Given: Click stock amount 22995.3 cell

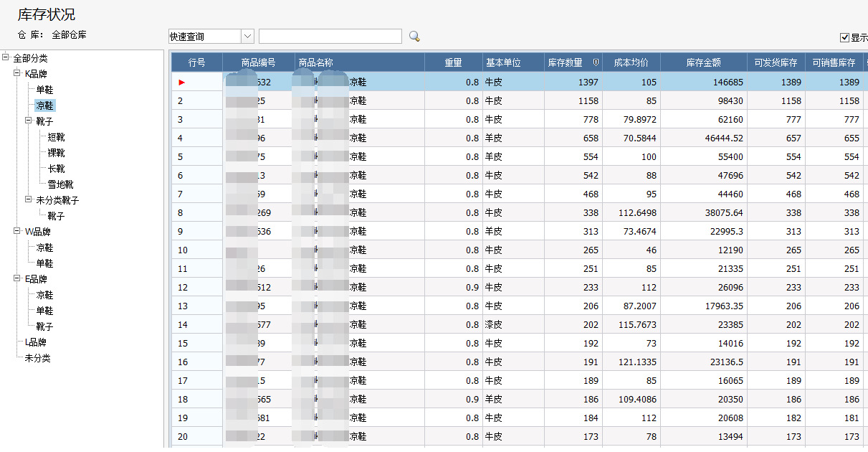Looking at the screenshot, I should [x=703, y=232].
